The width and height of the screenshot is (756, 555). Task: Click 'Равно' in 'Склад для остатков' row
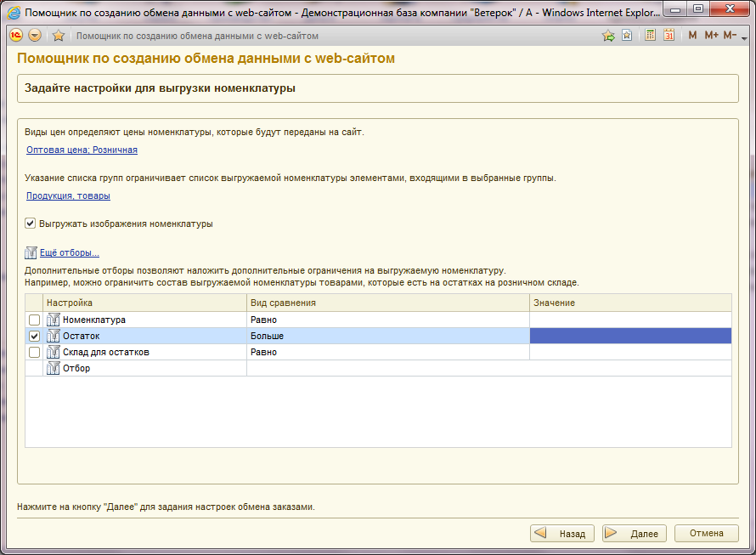tap(263, 353)
